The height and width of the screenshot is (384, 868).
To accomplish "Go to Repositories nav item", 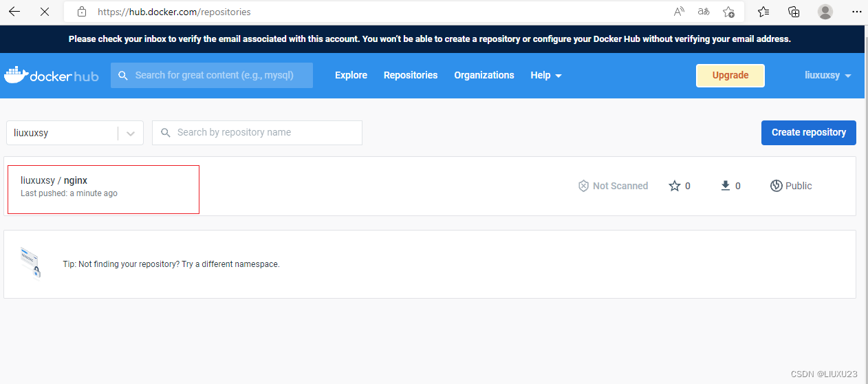I will (411, 75).
